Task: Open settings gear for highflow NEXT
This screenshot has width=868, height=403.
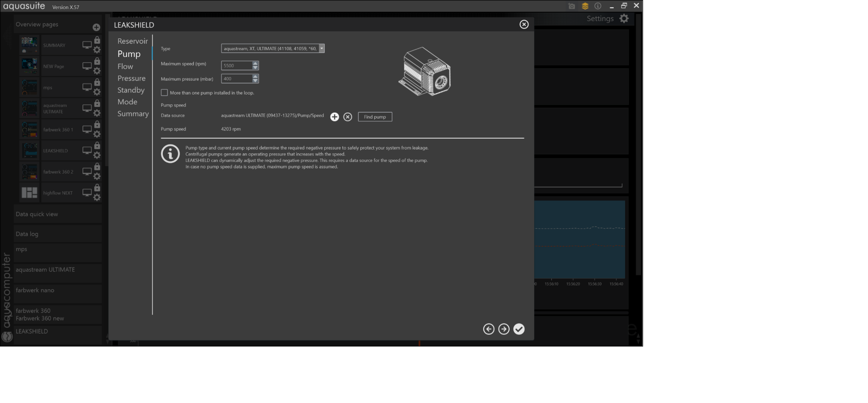Action: click(x=97, y=197)
